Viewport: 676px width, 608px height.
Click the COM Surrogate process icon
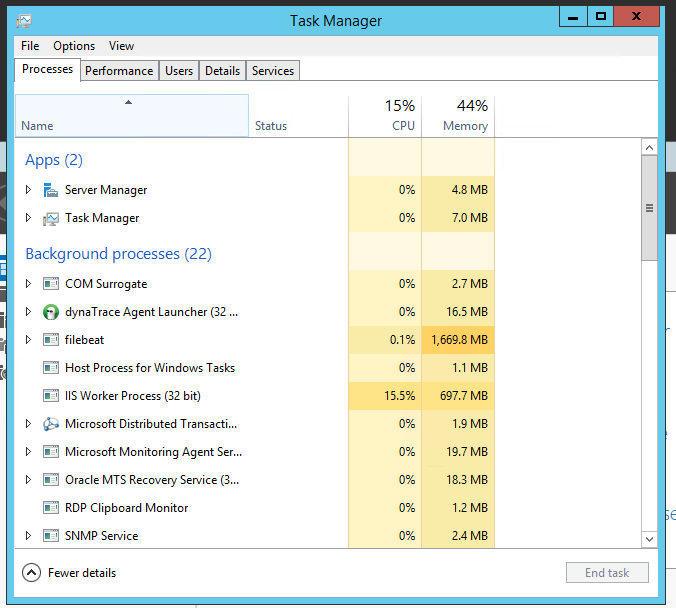coord(51,284)
